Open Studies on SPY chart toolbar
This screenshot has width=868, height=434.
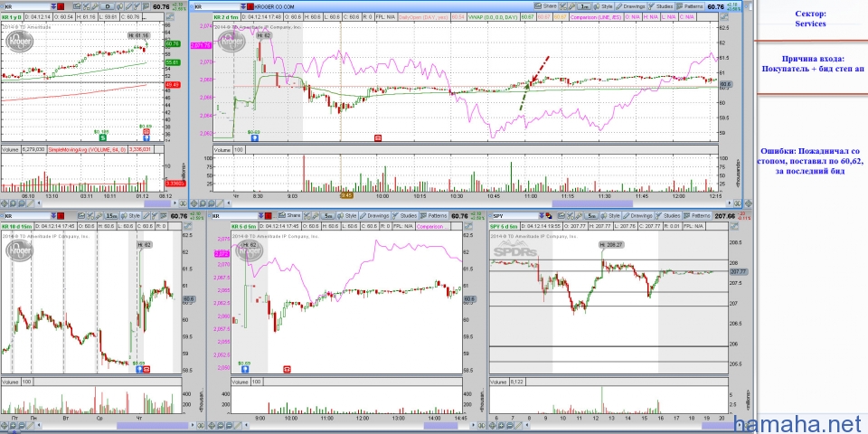coord(667,215)
